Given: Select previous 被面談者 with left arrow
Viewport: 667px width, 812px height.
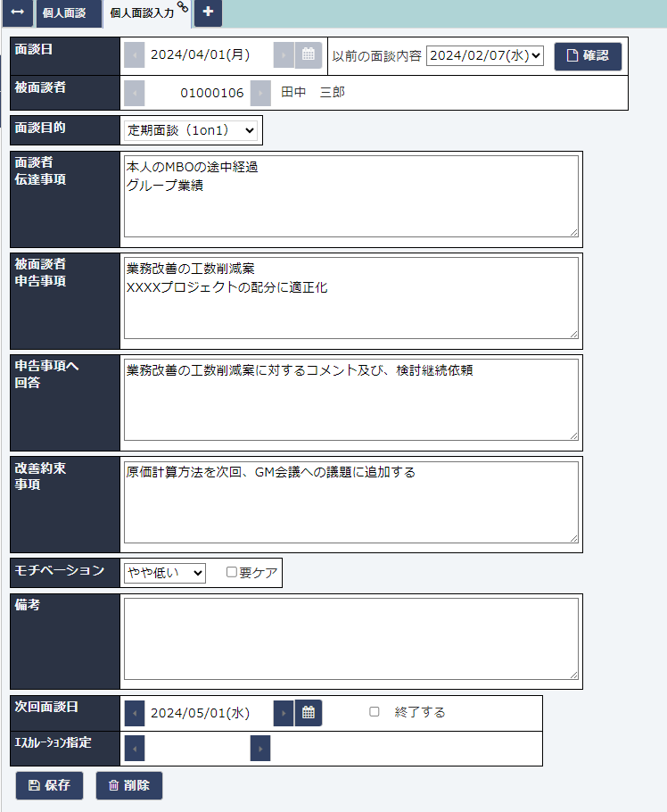Looking at the screenshot, I should coord(134,93).
